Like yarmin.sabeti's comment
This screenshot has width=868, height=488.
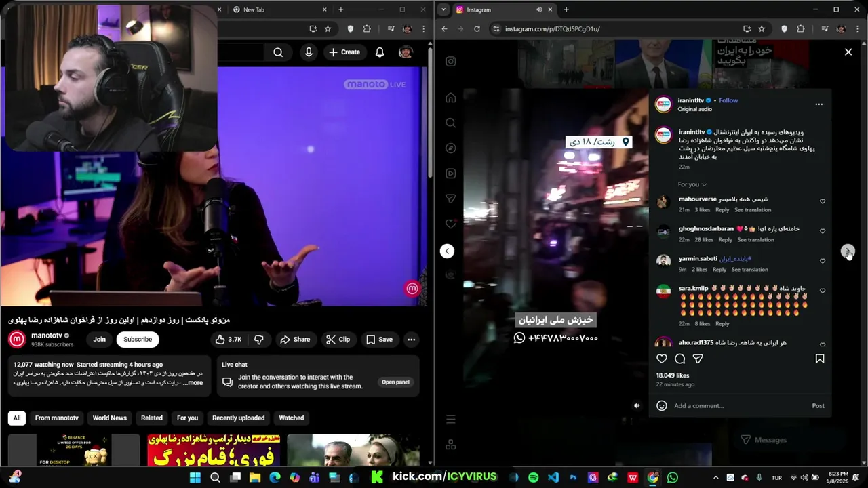823,261
